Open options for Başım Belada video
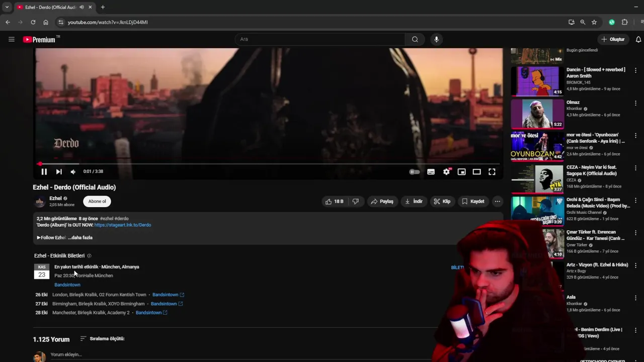644x362 pixels. point(635,200)
